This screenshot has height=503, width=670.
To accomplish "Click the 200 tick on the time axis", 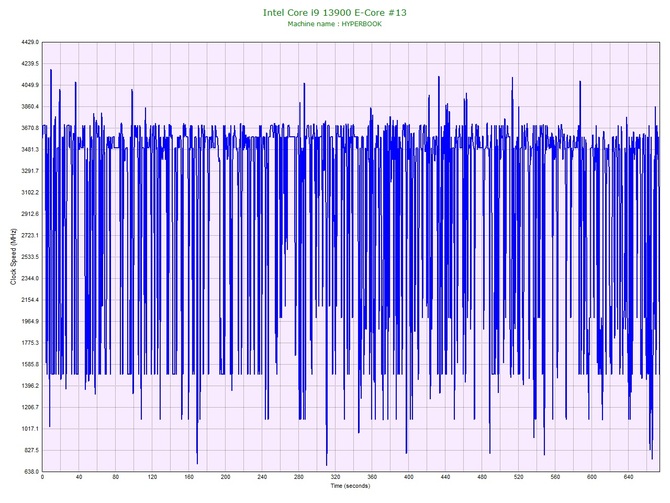I will [226, 477].
